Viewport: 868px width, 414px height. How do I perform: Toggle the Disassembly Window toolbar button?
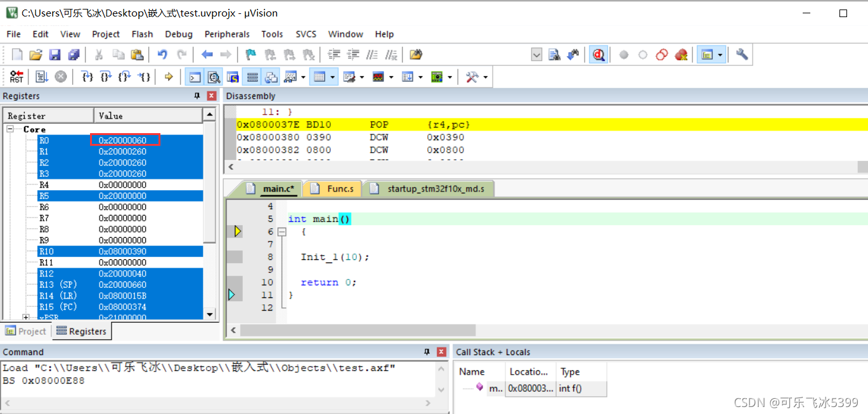tap(214, 77)
